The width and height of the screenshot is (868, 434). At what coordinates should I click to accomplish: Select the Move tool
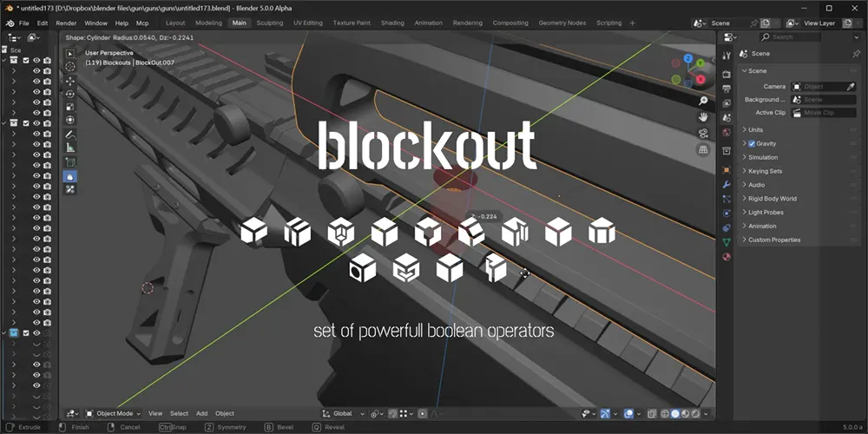pyautogui.click(x=70, y=81)
